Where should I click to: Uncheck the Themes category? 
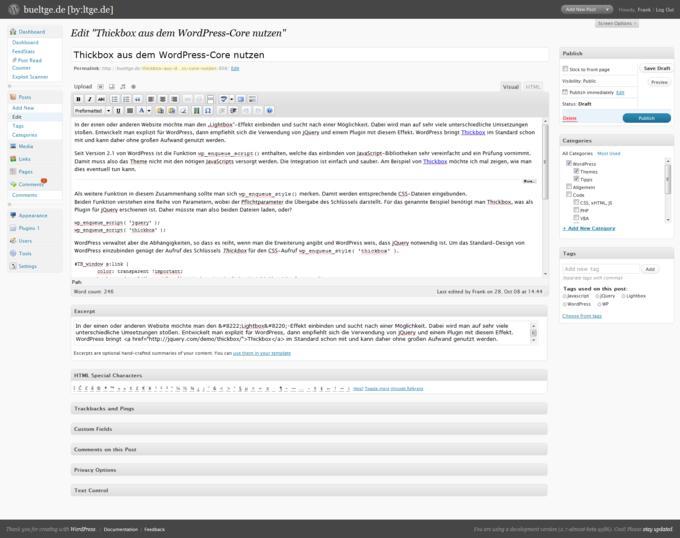pyautogui.click(x=576, y=171)
